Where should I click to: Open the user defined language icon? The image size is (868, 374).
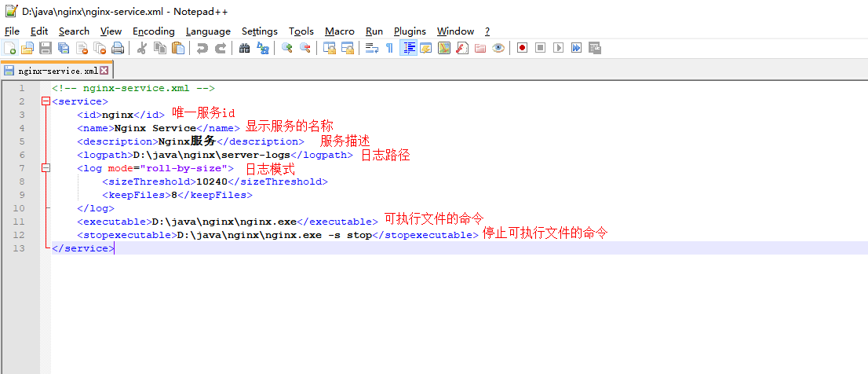[x=425, y=48]
